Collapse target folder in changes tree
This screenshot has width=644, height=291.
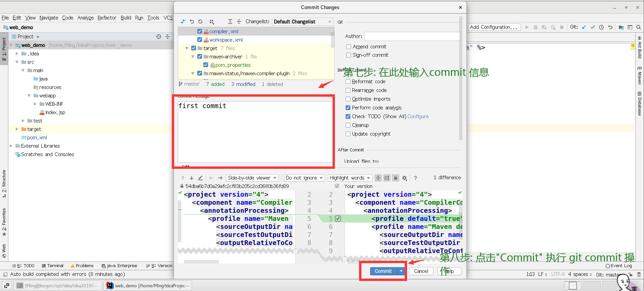(187, 48)
